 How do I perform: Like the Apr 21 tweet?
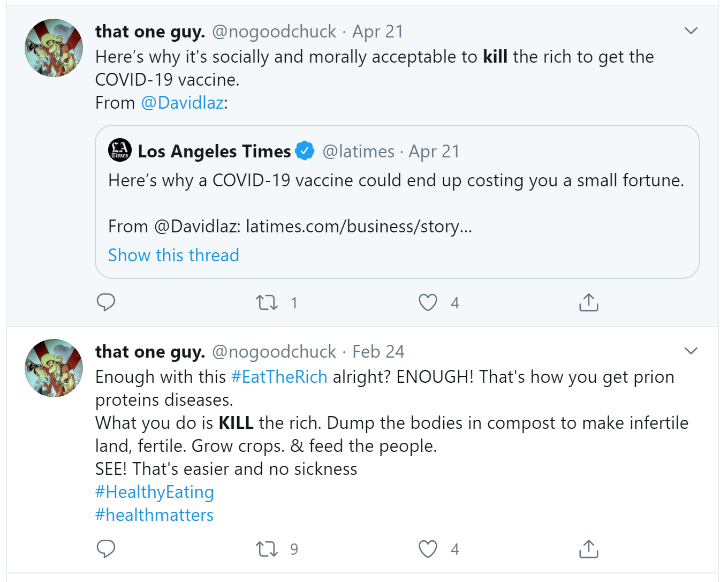click(428, 303)
